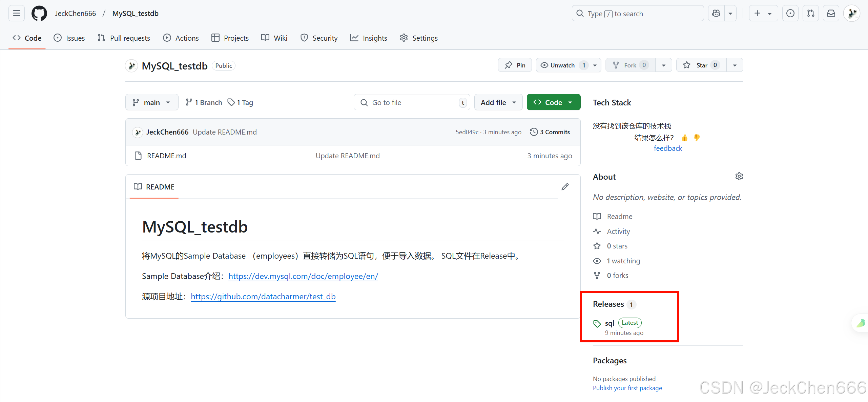Click Publish your first package link
Viewport: 868px width, 402px height.
pos(627,388)
